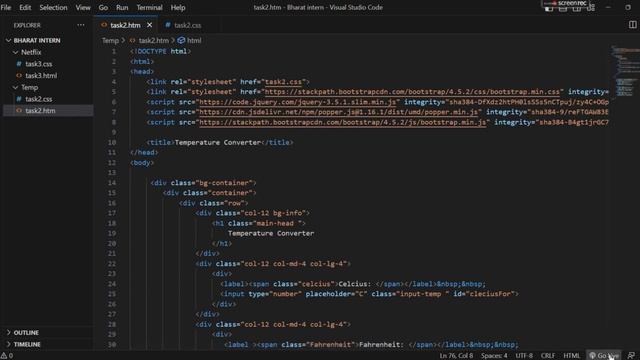Click the Temp breadcrumb segment
This screenshot has height=360, width=640.
(x=110, y=40)
